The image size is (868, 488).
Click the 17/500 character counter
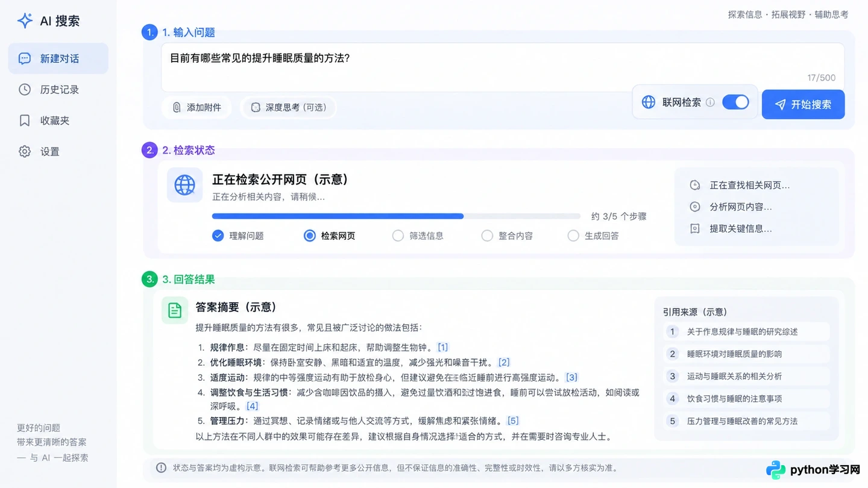click(x=822, y=78)
